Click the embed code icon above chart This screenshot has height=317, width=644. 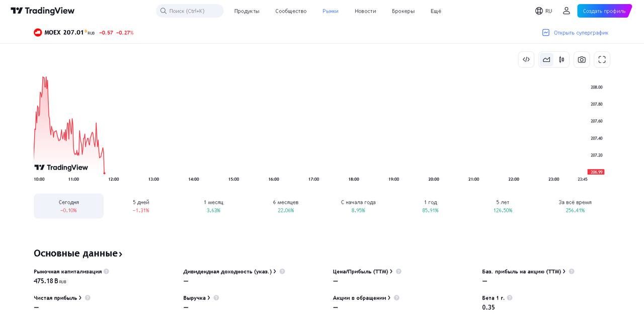(x=526, y=59)
